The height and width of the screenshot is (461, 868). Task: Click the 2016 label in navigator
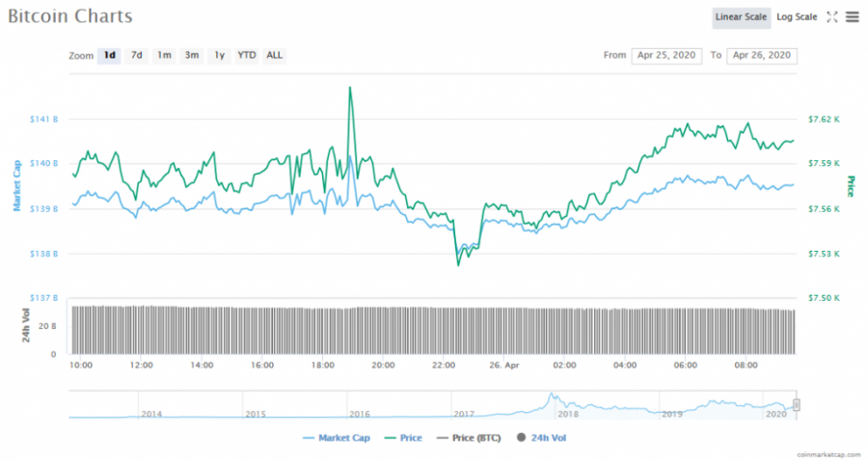click(x=360, y=414)
